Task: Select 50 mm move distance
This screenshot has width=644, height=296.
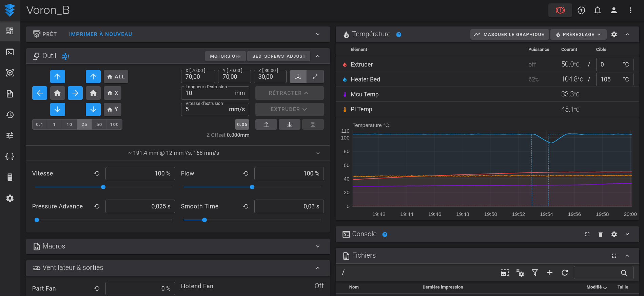Action: (x=99, y=125)
